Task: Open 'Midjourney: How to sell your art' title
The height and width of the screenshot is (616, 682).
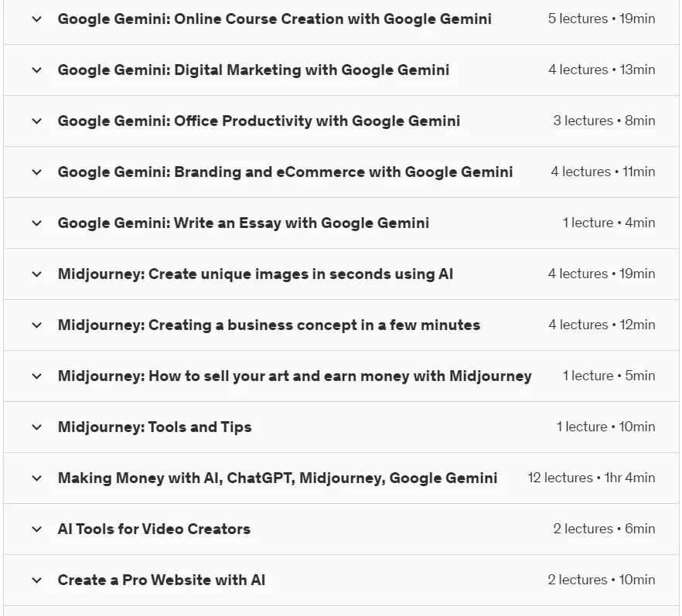Action: coord(295,376)
